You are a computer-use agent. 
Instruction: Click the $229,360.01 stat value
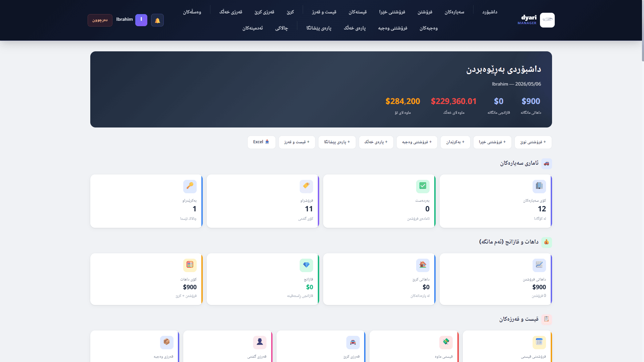[x=454, y=101]
